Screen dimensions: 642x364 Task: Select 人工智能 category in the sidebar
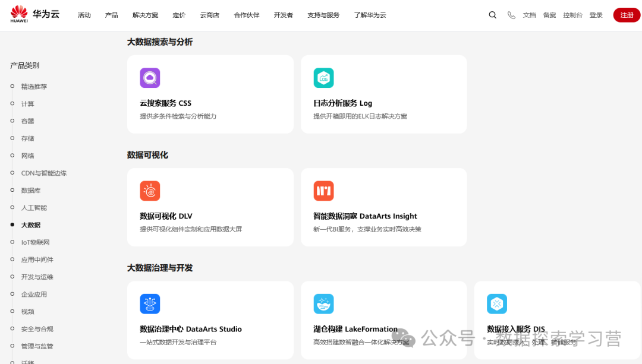coord(34,208)
